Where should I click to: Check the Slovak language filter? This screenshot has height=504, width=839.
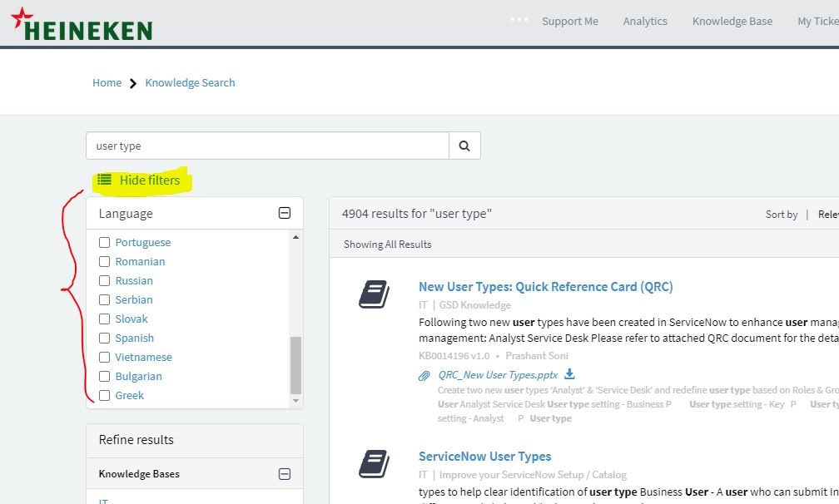tap(104, 319)
